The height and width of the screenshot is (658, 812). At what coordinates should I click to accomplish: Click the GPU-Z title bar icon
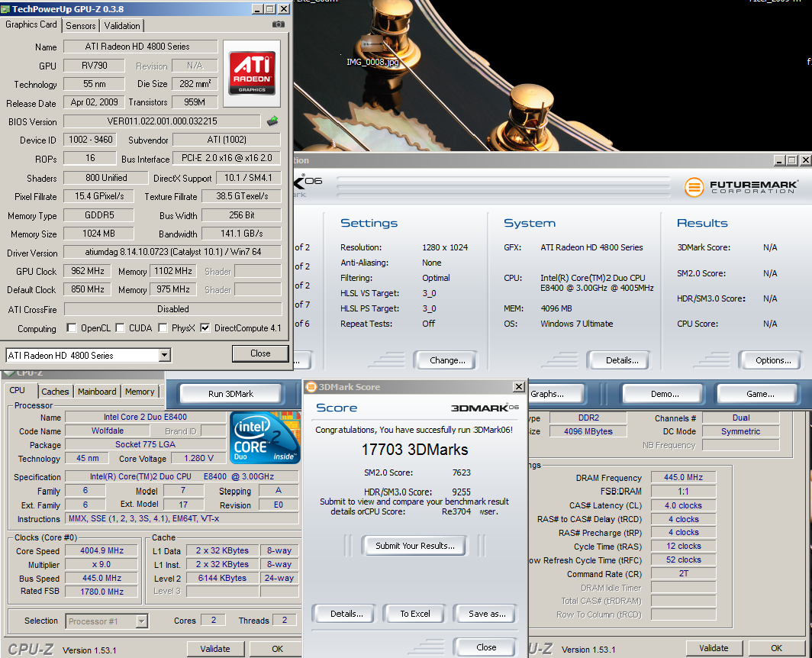point(5,9)
